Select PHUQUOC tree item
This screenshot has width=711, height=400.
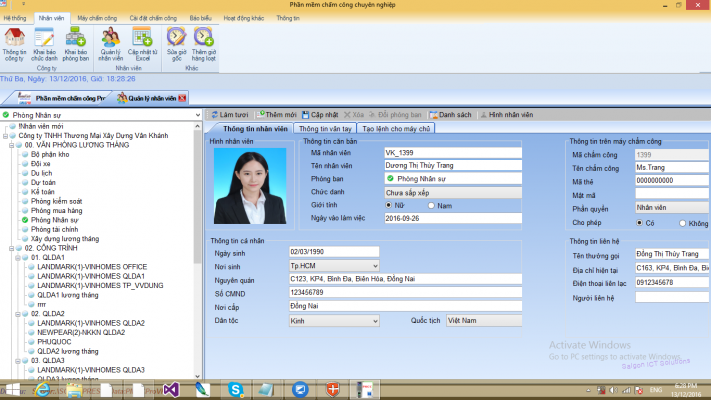coord(54,341)
